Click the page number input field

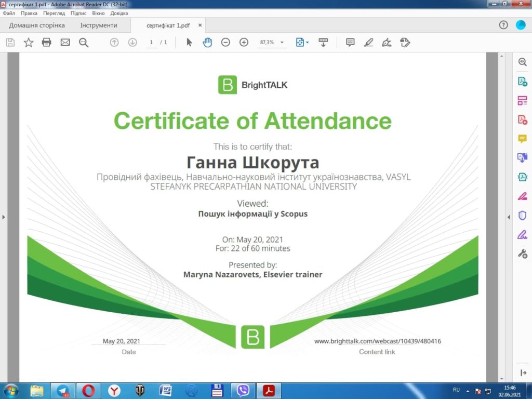coord(151,43)
